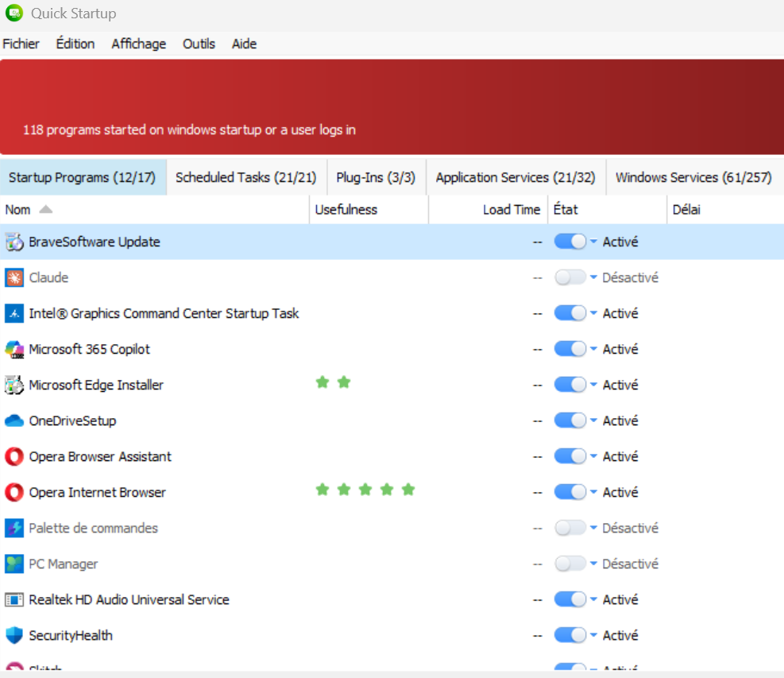Toggle off Intel Graphics Command Center startup
The height and width of the screenshot is (678, 784).
(570, 313)
